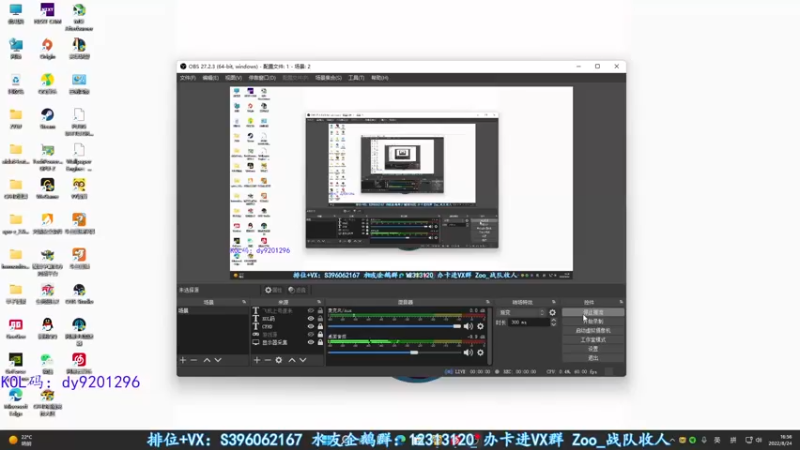The image size is (800, 450).
Task: Open Origin desktop shortcut
Action: 47,48
